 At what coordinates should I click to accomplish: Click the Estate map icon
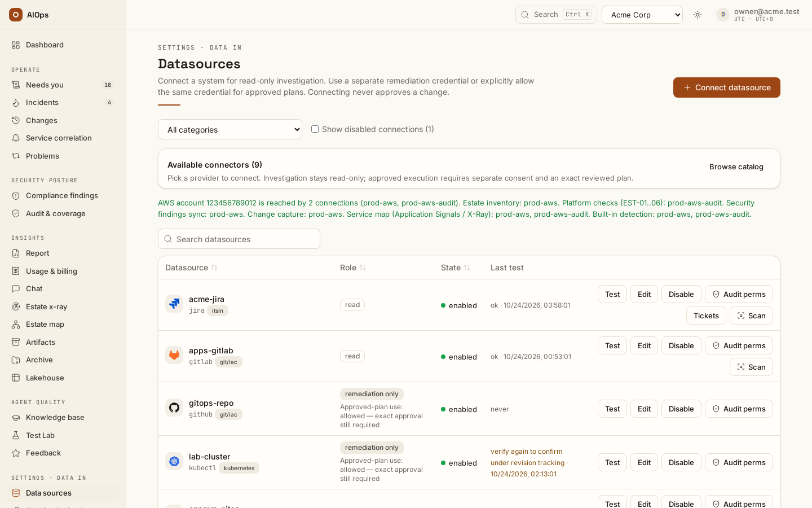point(16,324)
